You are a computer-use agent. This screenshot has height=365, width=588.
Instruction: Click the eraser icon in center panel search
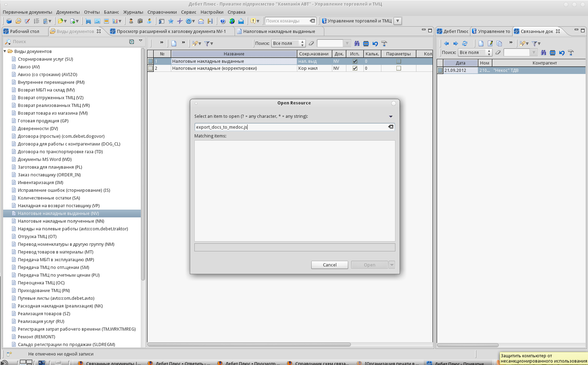[311, 43]
